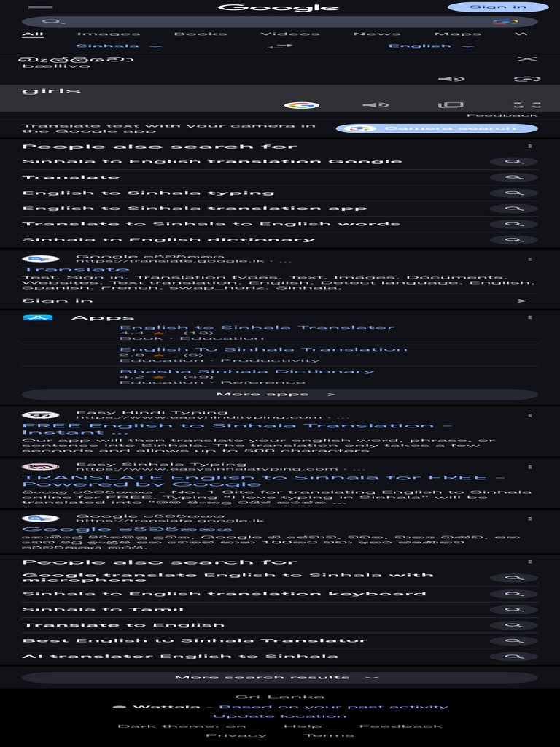The height and width of the screenshot is (747, 560).
Task: Copy the translated text 'girls'
Action: tap(451, 105)
